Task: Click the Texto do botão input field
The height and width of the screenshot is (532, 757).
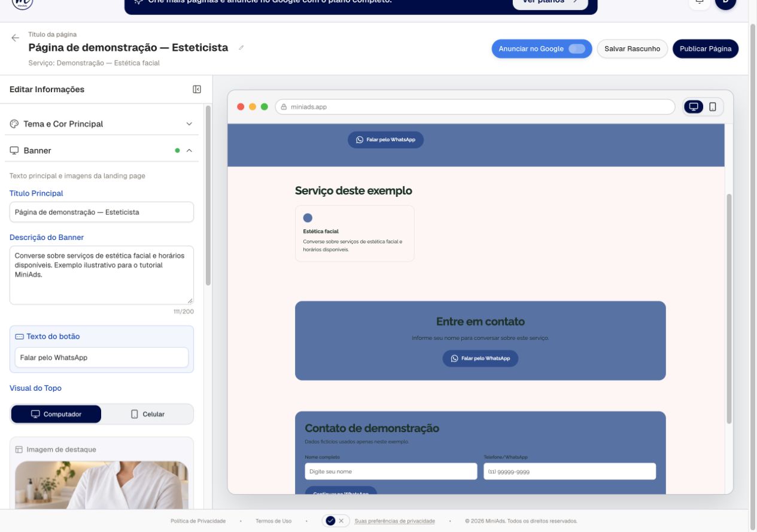Action: [102, 357]
